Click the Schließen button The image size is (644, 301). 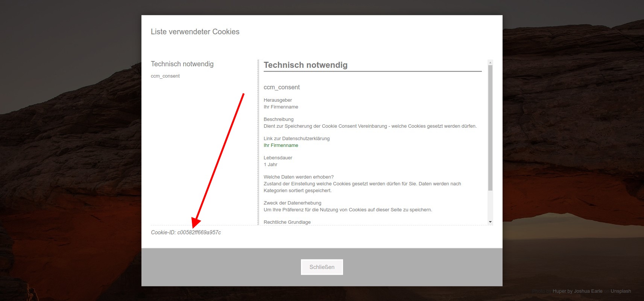322,267
